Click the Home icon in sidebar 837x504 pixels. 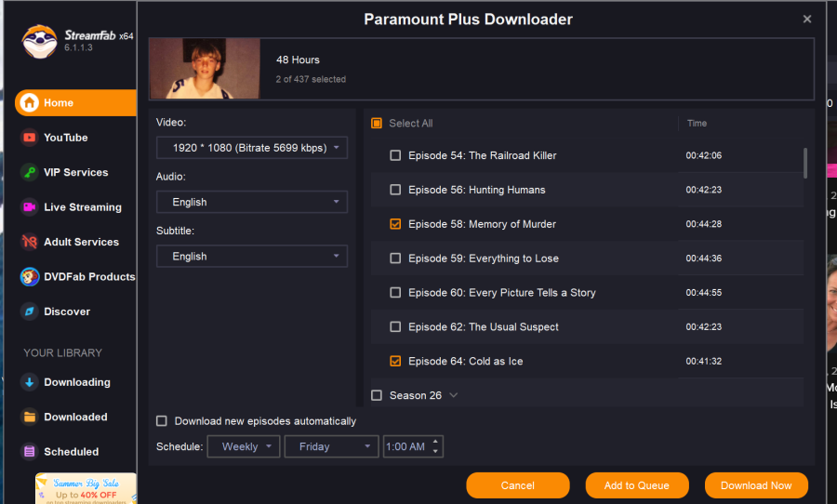(30, 102)
